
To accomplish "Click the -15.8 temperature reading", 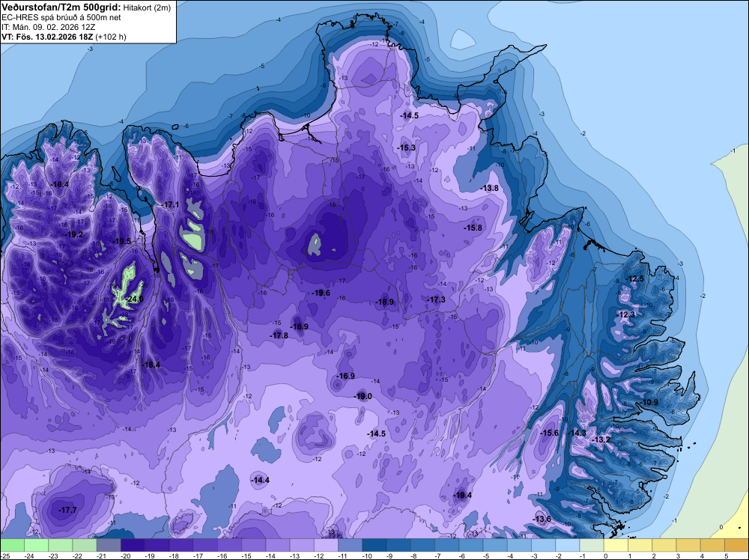I will [473, 228].
